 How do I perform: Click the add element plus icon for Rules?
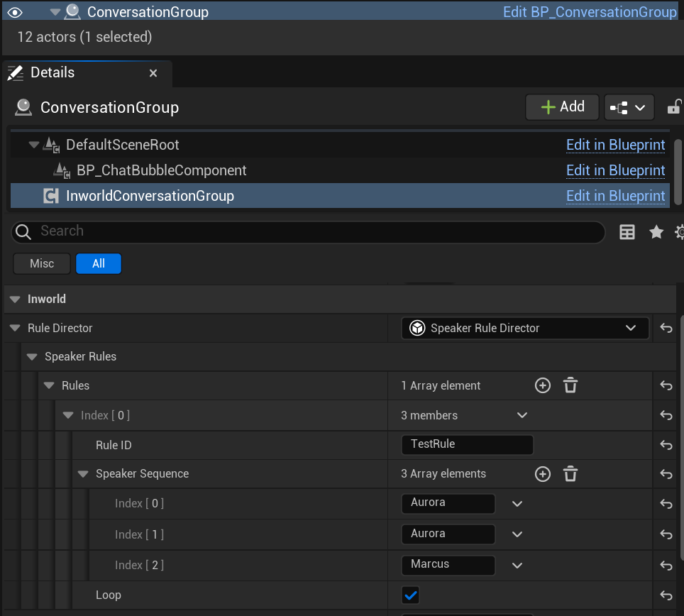pos(543,385)
